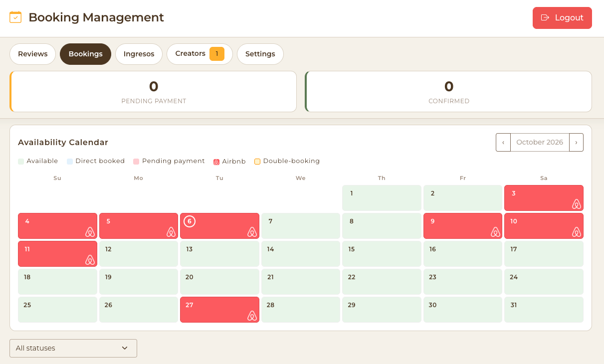
Task: Click the Availability Calendar heading
Action: click(x=63, y=142)
